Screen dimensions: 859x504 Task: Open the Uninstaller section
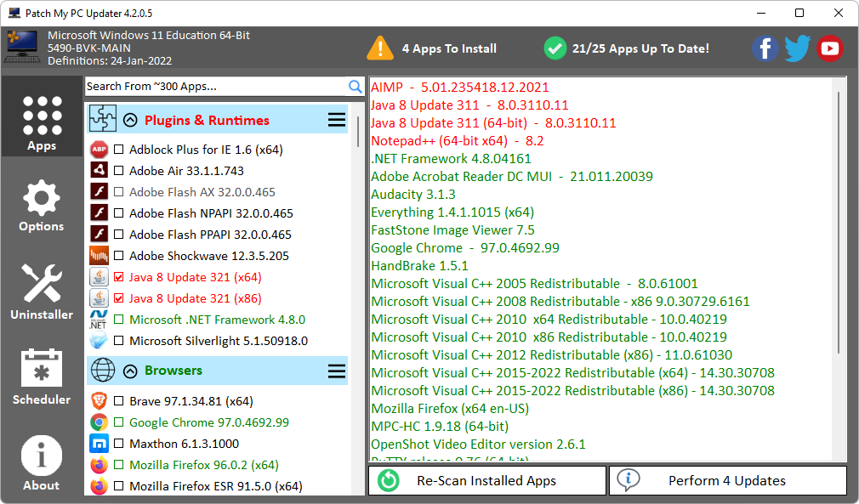[42, 292]
